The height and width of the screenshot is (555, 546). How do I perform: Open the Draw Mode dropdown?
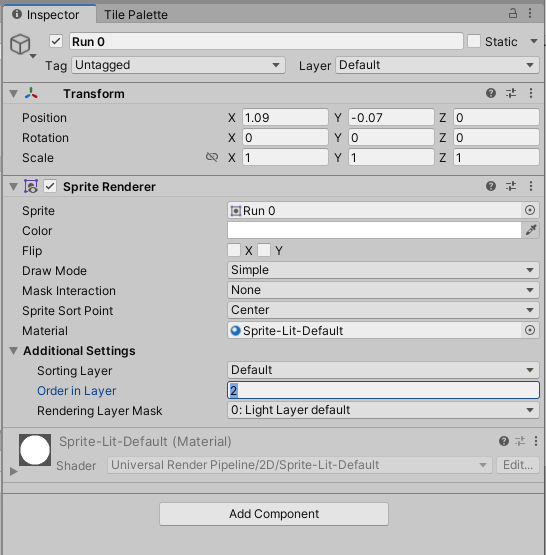click(383, 270)
